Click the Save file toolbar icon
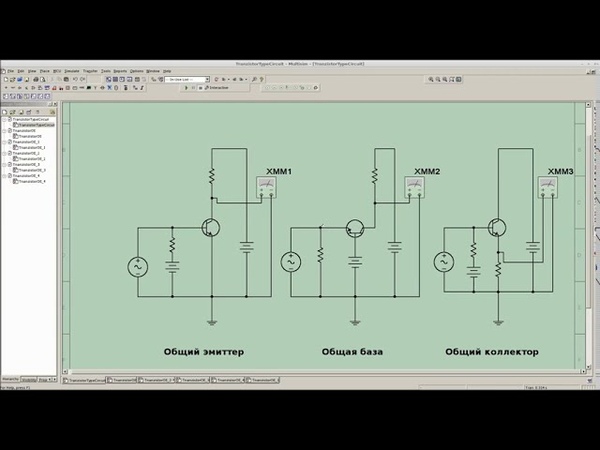Viewport: 600px width, 450px height. point(20,79)
